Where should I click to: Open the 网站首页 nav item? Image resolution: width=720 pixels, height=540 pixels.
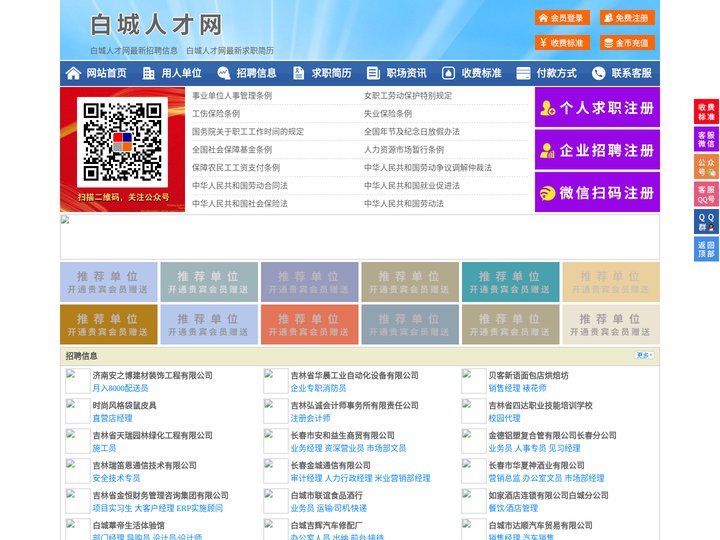point(97,73)
